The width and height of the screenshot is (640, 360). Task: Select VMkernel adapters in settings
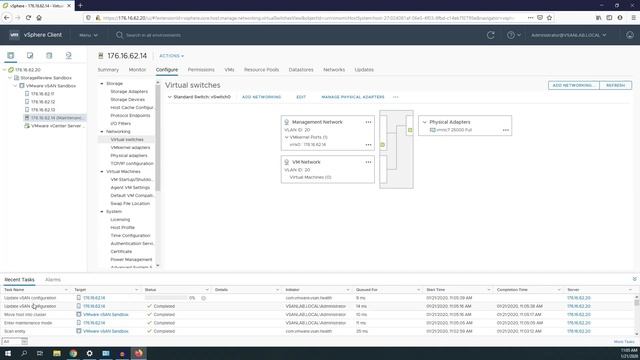click(x=130, y=147)
